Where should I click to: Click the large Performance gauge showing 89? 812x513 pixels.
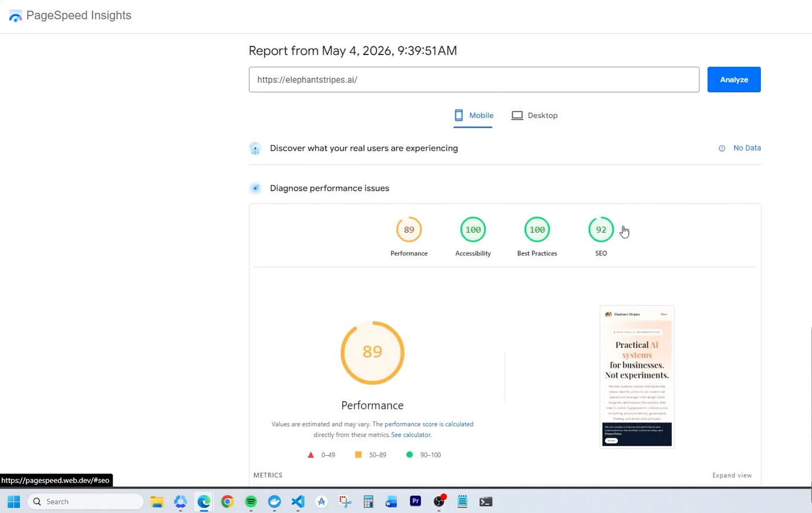coord(372,352)
